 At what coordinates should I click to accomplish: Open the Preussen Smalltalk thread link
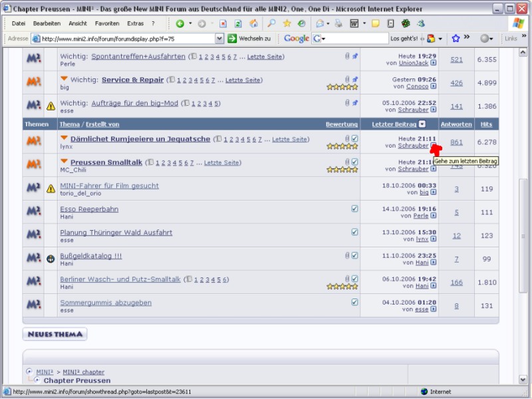pyautogui.click(x=106, y=162)
